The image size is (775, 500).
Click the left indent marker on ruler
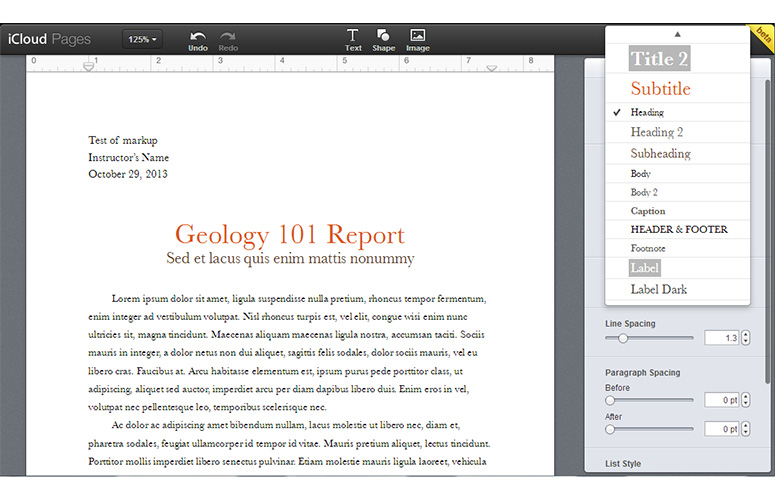88,66
